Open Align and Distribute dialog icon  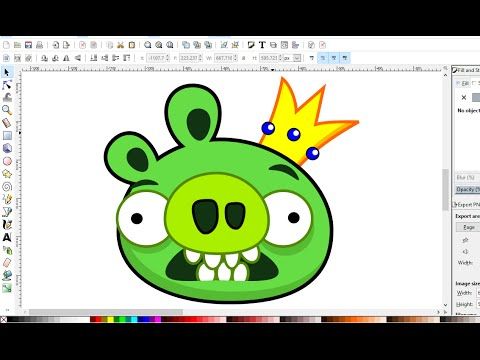coord(295,45)
